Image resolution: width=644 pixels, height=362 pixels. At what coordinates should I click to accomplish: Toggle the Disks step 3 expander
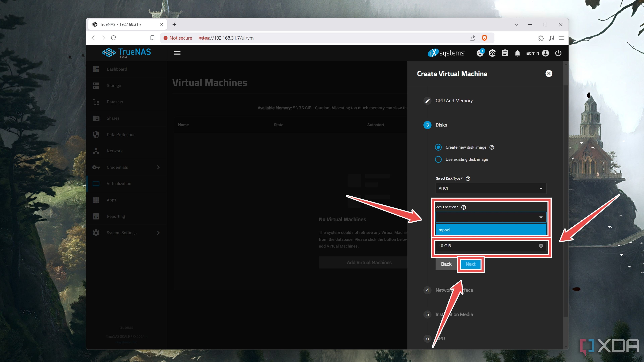point(441,125)
